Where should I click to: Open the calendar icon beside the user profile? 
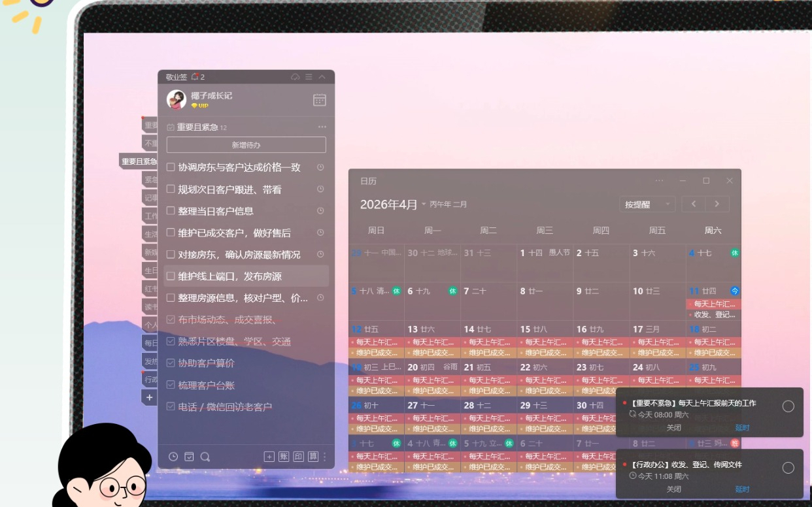pyautogui.click(x=319, y=100)
